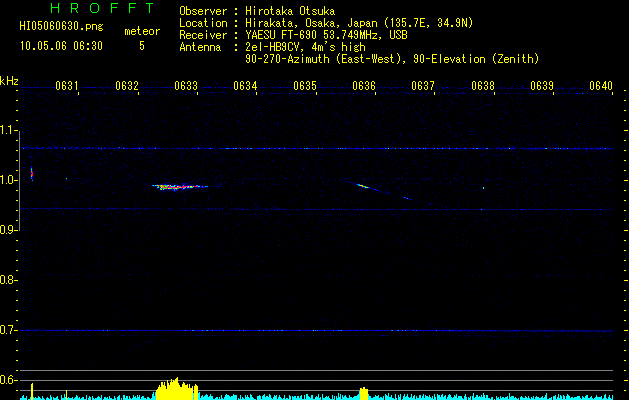
Task: Click the 0632 time marker
Action: 126,86
